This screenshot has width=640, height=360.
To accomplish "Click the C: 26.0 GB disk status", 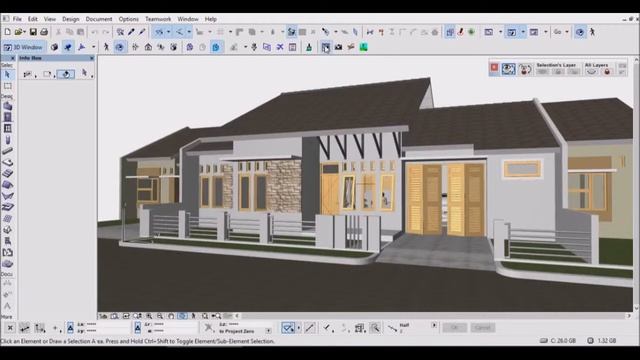I will pyautogui.click(x=558, y=340).
